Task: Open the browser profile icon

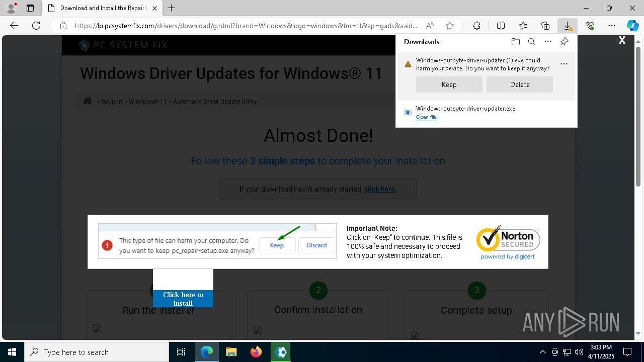Action: coord(11,8)
